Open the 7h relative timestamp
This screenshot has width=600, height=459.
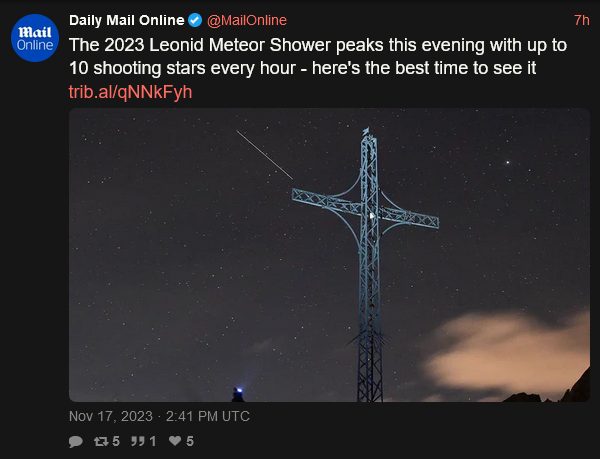point(582,20)
